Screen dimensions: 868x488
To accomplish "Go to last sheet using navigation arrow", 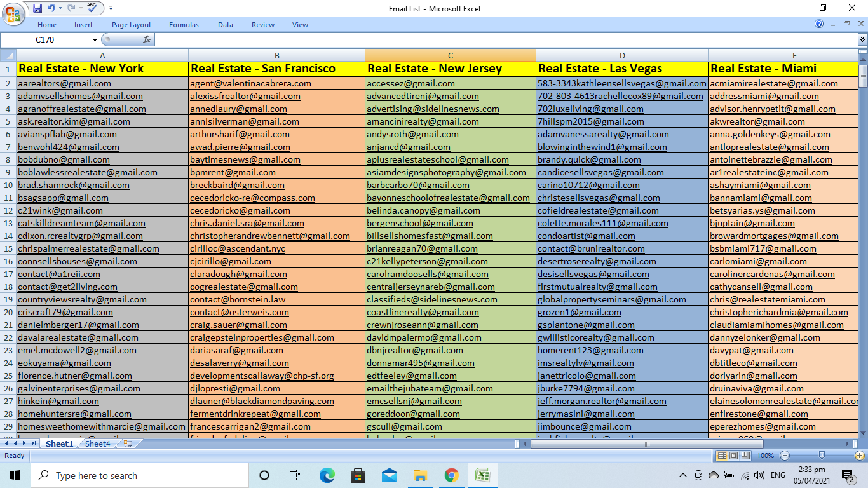I will click(34, 444).
